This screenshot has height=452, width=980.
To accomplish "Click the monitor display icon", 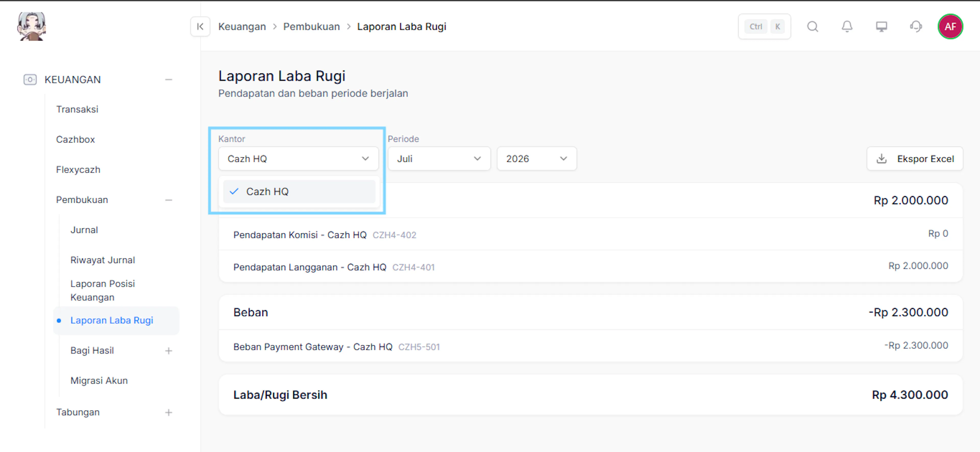I will click(x=881, y=27).
